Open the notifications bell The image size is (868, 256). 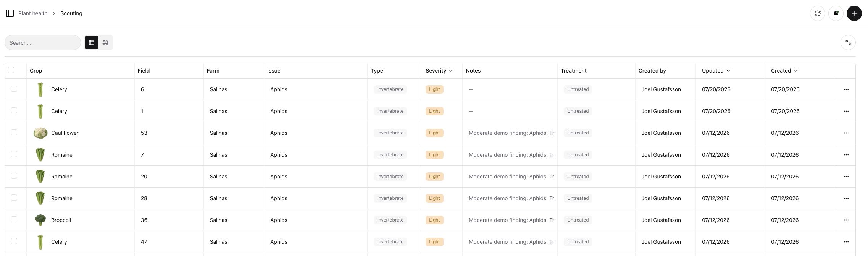[x=836, y=13]
